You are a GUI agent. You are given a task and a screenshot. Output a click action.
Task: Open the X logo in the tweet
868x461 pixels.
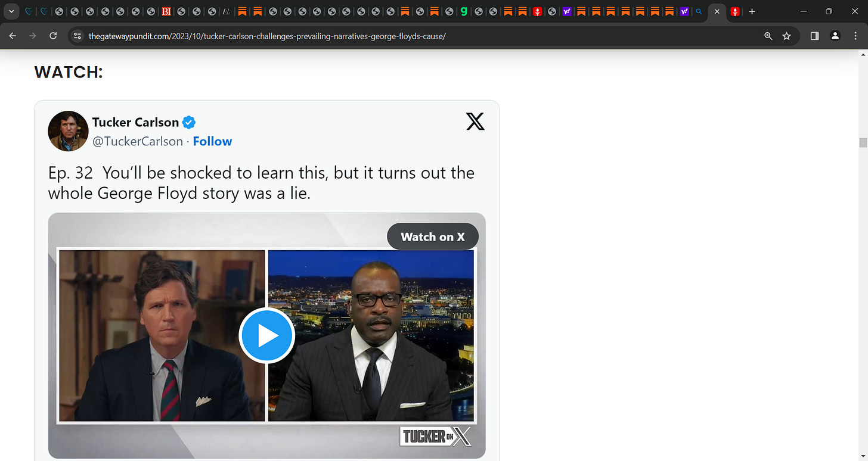tap(475, 122)
